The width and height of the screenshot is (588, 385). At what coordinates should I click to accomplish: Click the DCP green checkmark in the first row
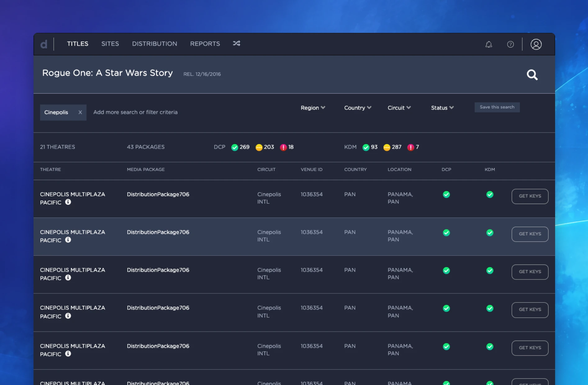446,195
